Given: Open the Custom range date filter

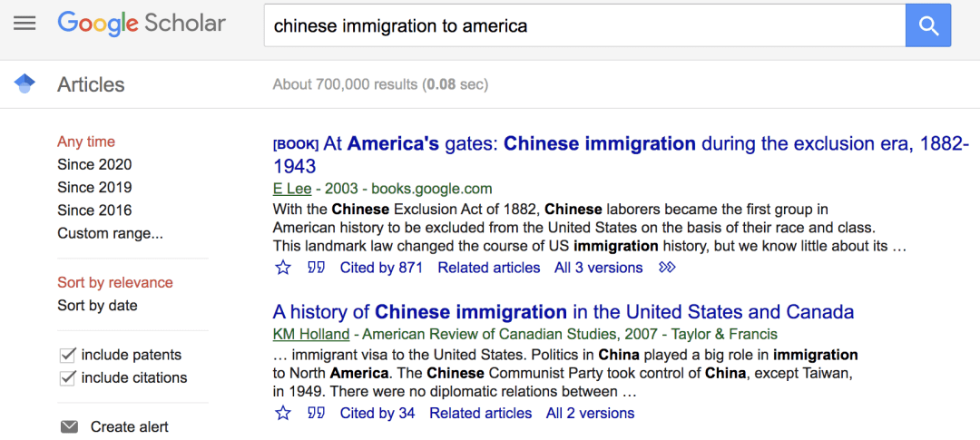Looking at the screenshot, I should point(110,233).
